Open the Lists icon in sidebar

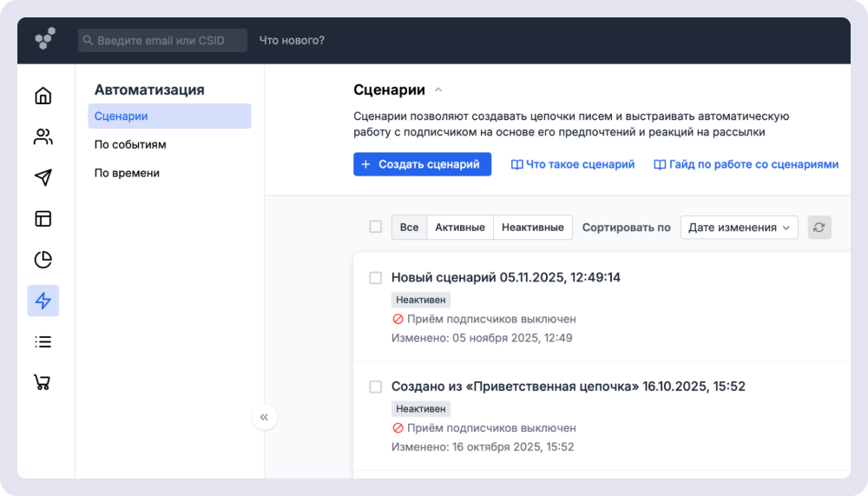pos(43,341)
